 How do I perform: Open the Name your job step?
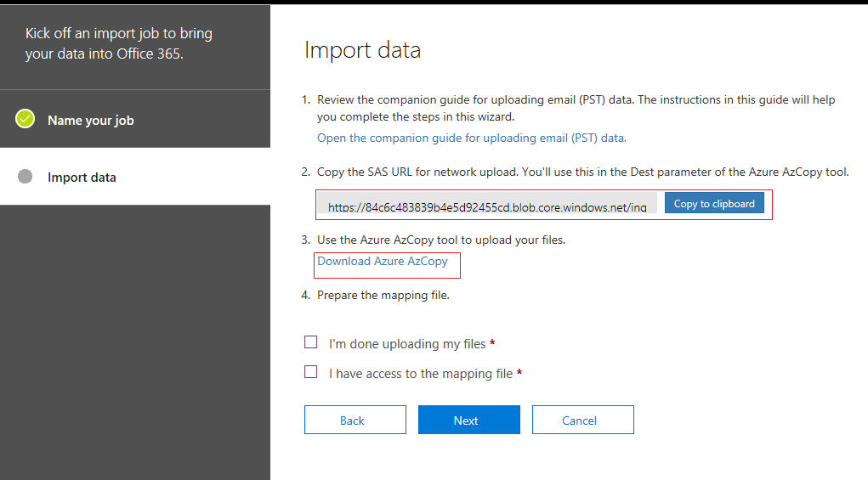tap(135, 119)
